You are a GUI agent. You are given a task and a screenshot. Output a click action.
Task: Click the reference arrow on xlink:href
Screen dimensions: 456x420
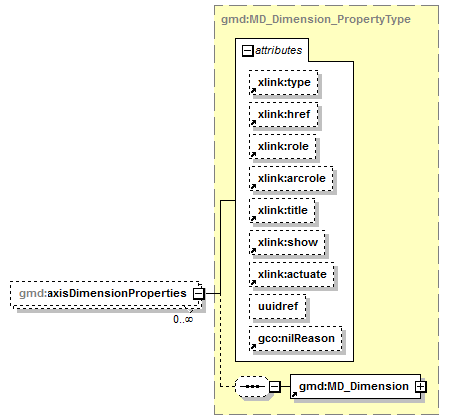(253, 123)
